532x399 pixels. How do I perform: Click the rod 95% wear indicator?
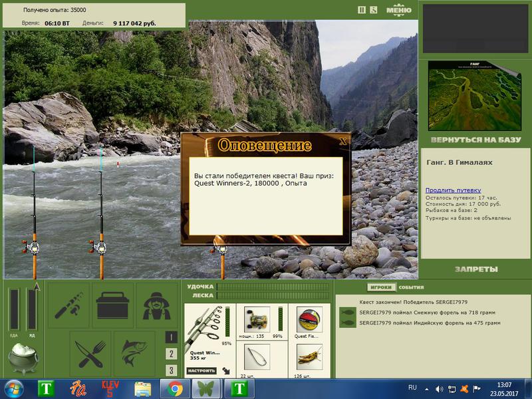[227, 323]
